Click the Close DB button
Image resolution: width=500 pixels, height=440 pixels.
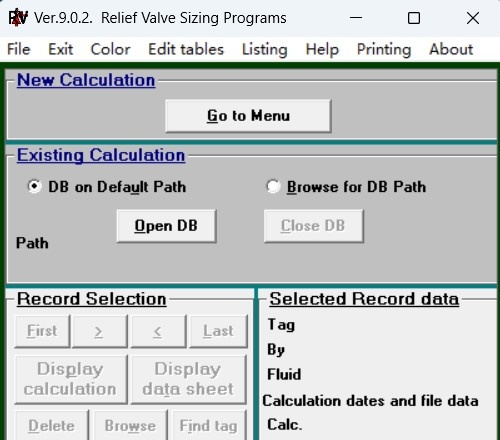(x=313, y=226)
